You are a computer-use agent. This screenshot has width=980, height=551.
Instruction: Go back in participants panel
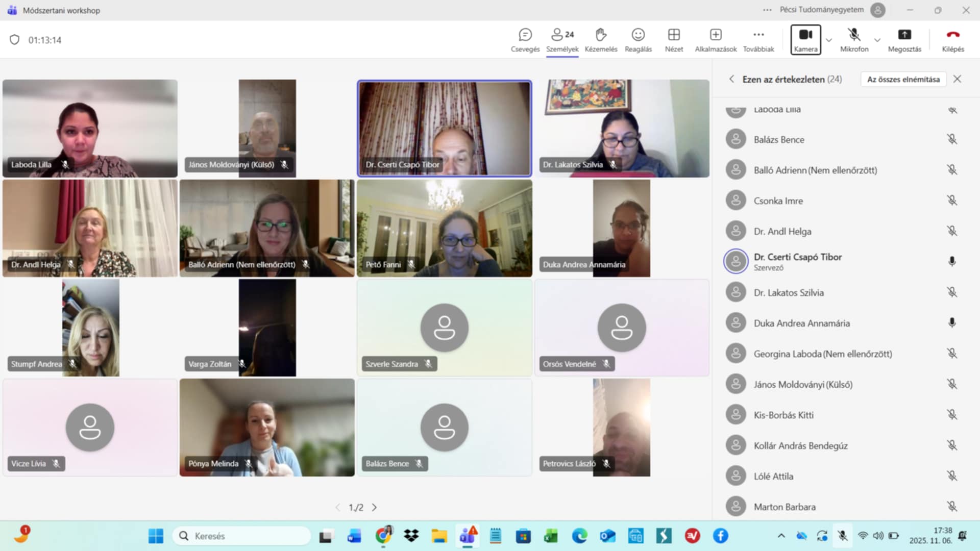coord(731,79)
